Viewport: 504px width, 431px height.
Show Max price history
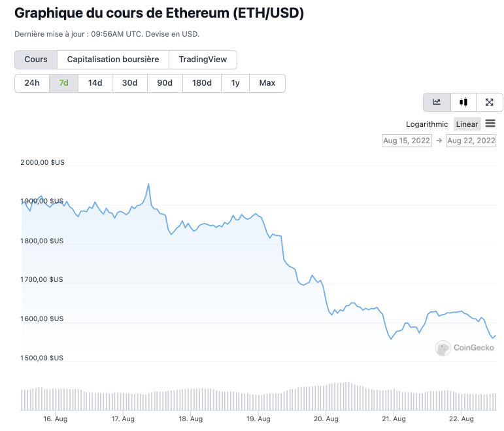[267, 83]
